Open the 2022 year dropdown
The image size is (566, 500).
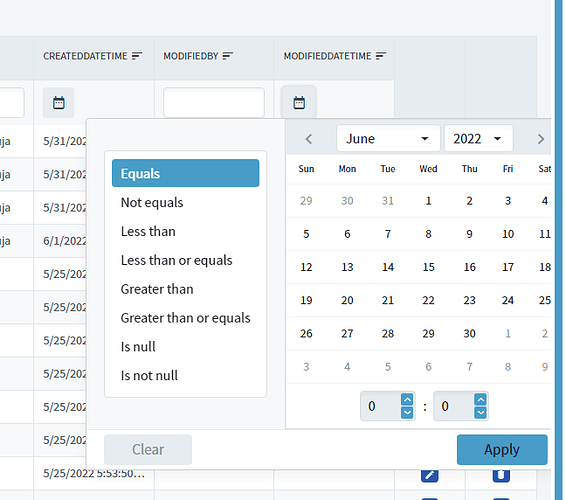(x=478, y=139)
